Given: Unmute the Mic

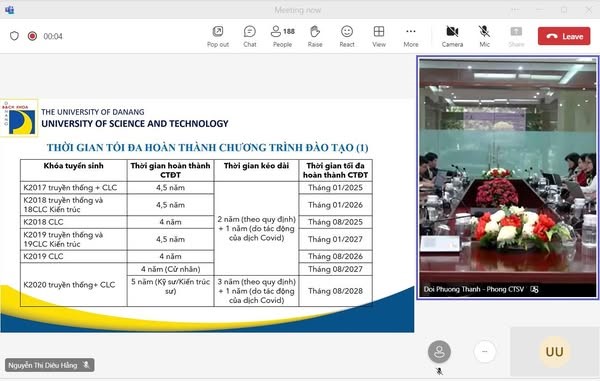Looking at the screenshot, I should [x=484, y=37].
